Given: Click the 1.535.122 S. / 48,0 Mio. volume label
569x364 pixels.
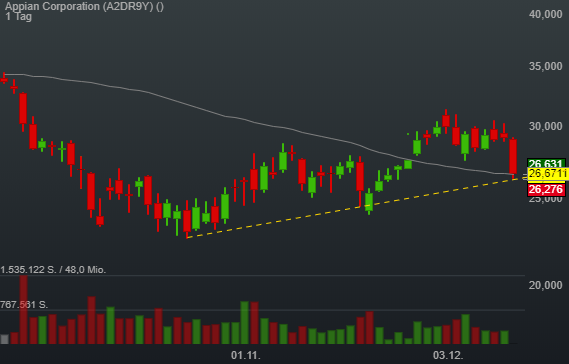Looking at the screenshot, I should coord(53,270).
